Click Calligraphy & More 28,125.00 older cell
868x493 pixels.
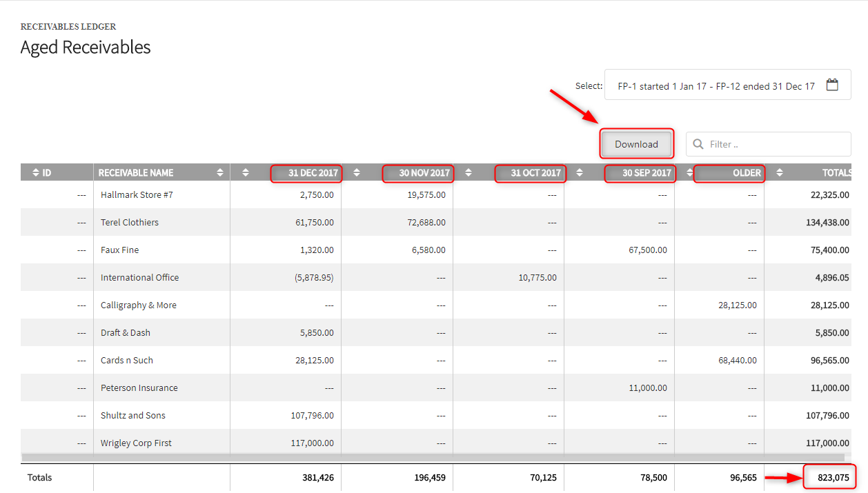[x=737, y=305]
